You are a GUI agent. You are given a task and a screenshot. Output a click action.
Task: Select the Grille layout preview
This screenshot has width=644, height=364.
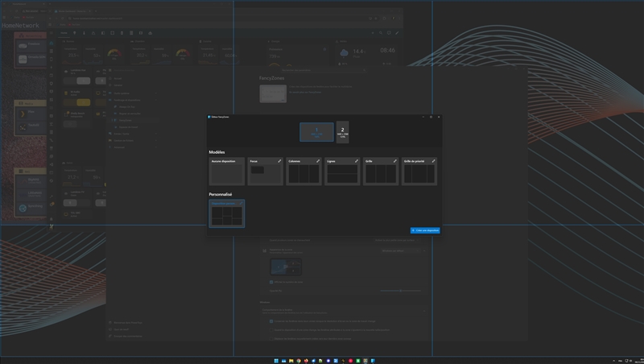381,174
